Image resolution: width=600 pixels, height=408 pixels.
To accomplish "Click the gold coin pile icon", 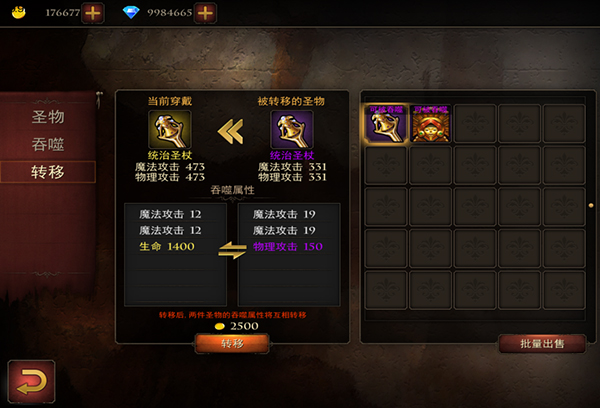I will tap(18, 12).
